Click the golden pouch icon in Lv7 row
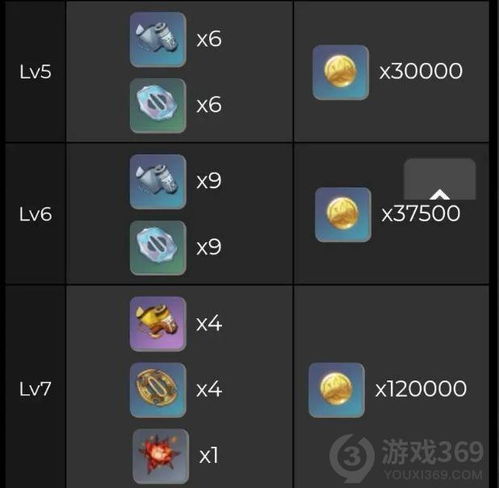Viewport: 499px width, 488px height. [158, 324]
